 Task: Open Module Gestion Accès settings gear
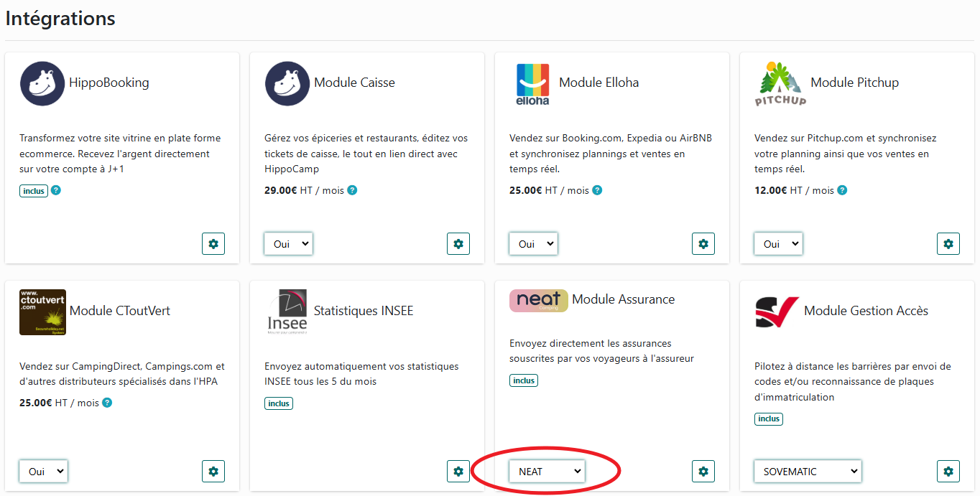pos(948,472)
